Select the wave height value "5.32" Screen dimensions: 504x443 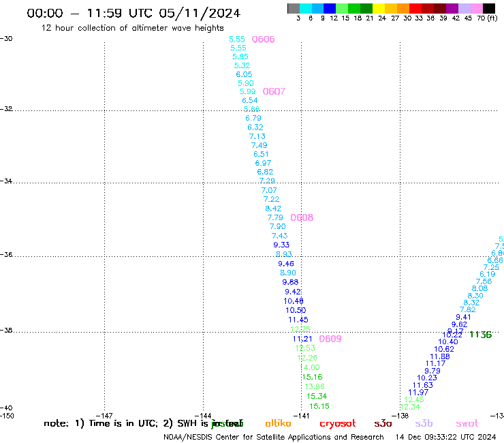[x=242, y=65]
